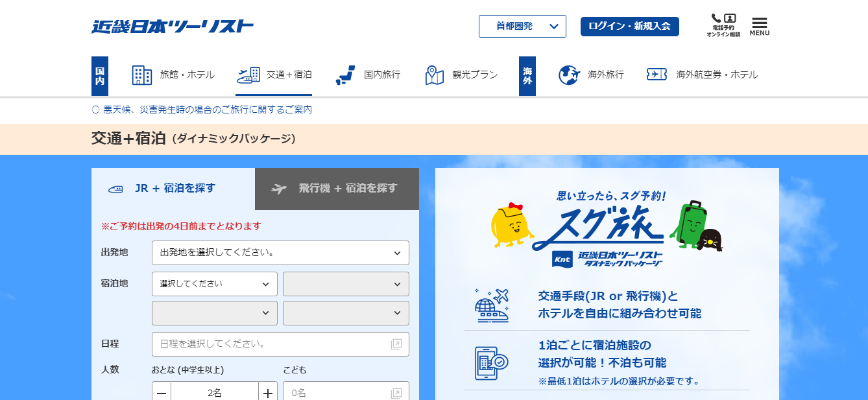Click the 旅館・ホテル building icon
This screenshot has height=400, width=868.
[x=142, y=75]
